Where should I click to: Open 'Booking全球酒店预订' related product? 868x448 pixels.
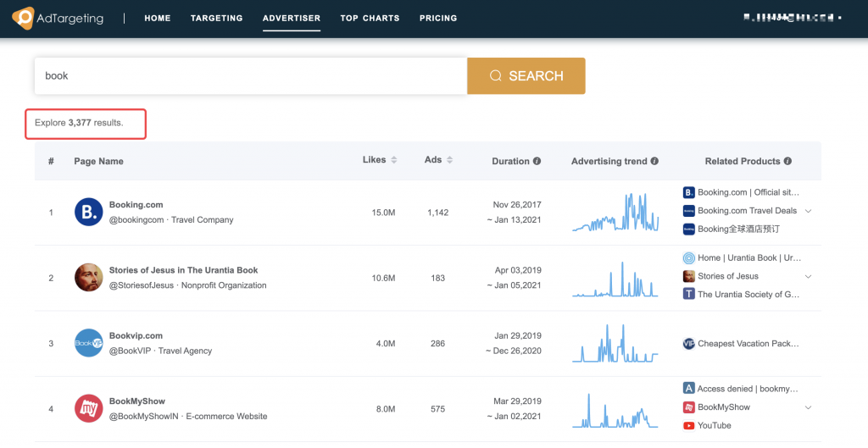coord(738,229)
